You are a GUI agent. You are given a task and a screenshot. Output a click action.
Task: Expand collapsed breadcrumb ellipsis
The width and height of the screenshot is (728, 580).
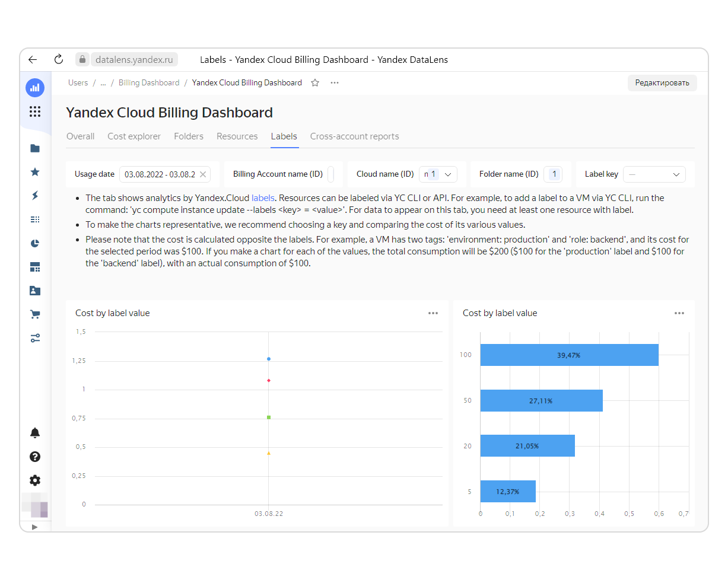tap(103, 83)
